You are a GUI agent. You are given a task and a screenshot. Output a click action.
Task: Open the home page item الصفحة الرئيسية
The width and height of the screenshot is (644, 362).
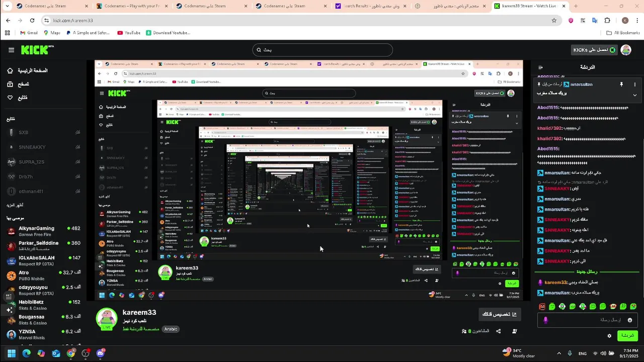pyautogui.click(x=28, y=70)
